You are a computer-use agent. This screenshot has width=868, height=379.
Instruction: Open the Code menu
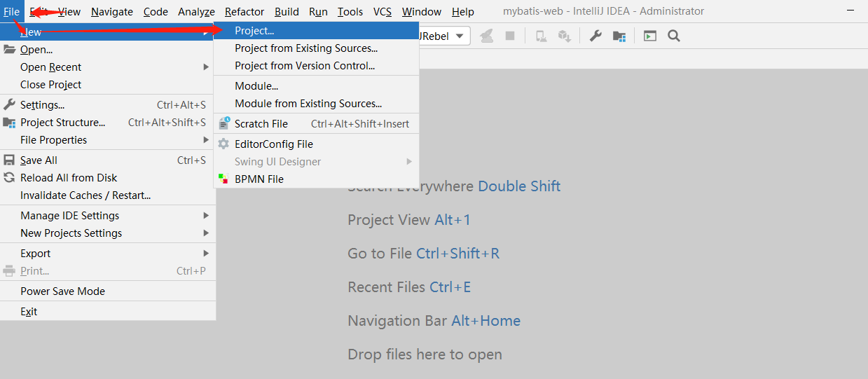[x=156, y=11]
